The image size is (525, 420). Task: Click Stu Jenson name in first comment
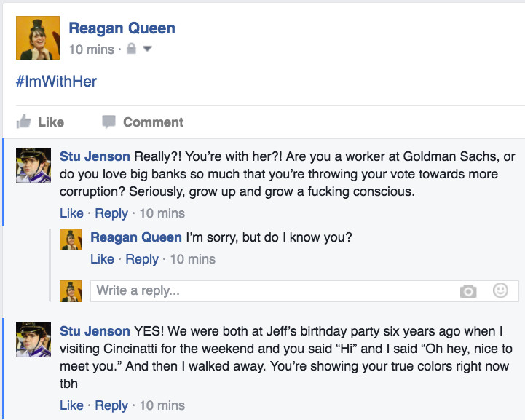95,156
